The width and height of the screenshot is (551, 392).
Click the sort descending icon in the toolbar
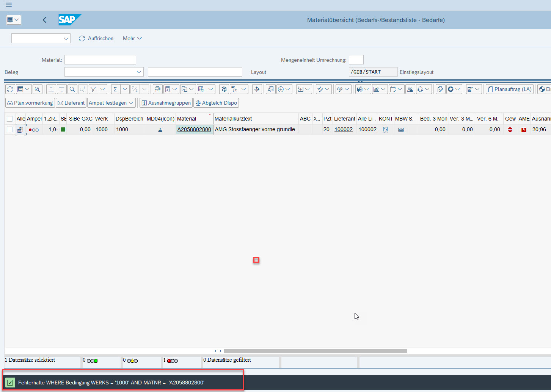tap(61, 89)
